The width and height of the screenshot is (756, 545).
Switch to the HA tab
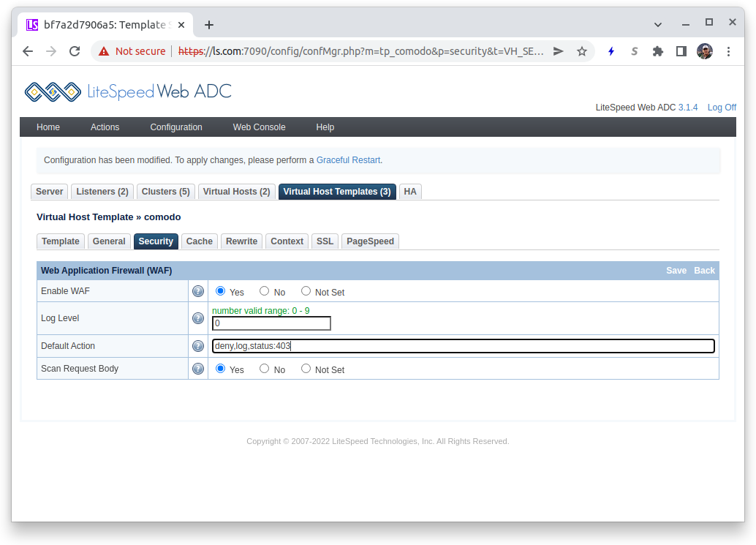[x=410, y=192]
